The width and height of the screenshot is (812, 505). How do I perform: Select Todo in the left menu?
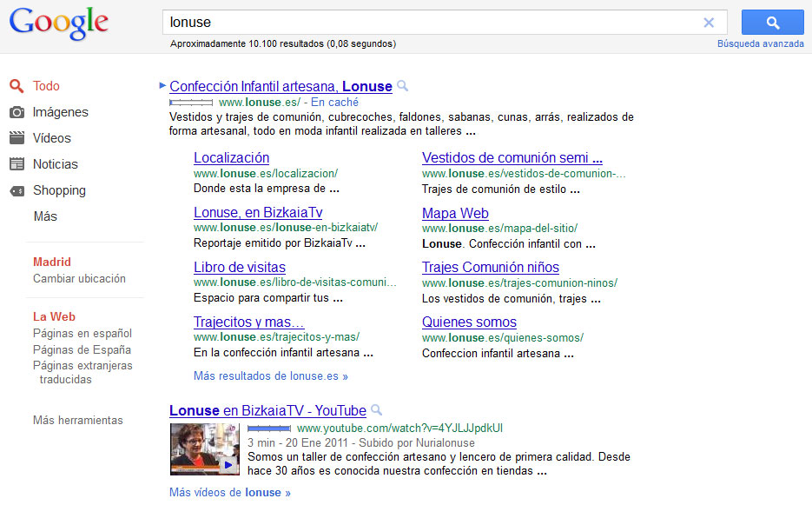(x=46, y=86)
